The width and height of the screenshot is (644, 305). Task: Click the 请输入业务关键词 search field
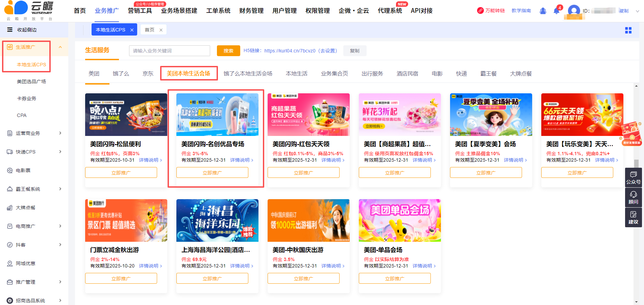[x=170, y=51]
